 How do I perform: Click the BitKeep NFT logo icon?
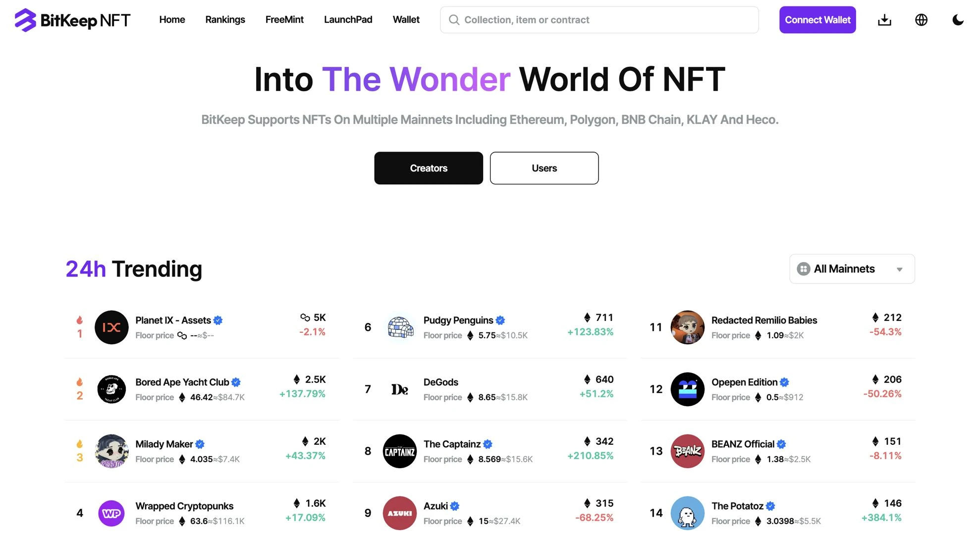point(22,18)
